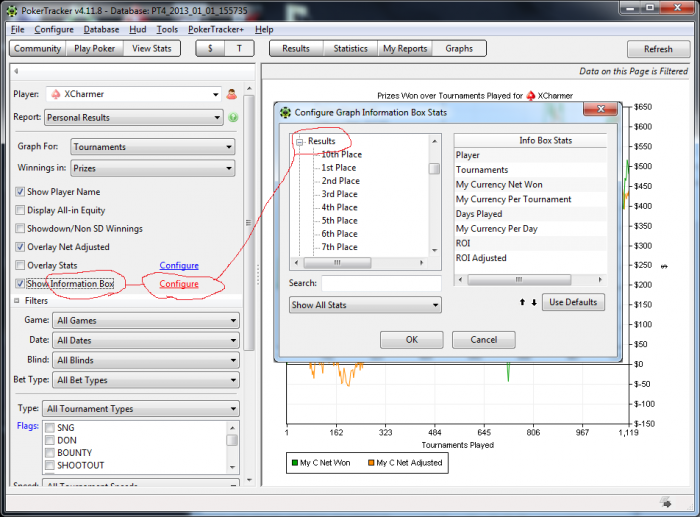This screenshot has width=700, height=517.
Task: Switch to the Statistics tab
Action: pos(350,49)
